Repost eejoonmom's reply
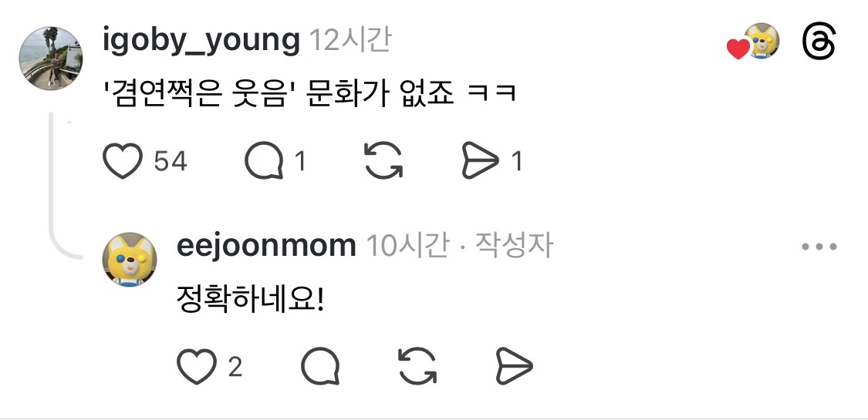The image size is (868, 420). (x=417, y=366)
